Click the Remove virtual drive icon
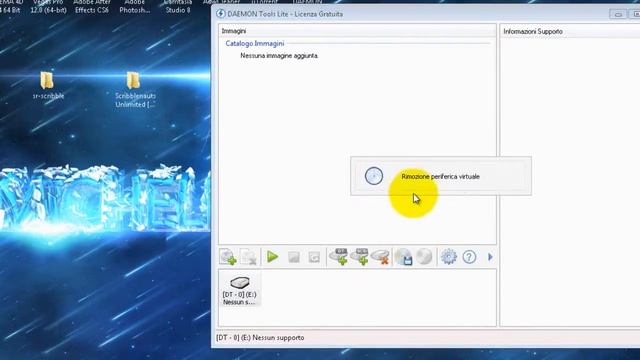640x360 pixels. coord(380,257)
